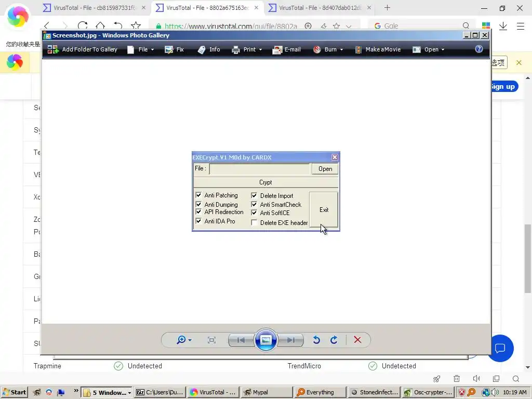Click the browser undo/restore icon
The height and width of the screenshot is (399, 532).
118,25
